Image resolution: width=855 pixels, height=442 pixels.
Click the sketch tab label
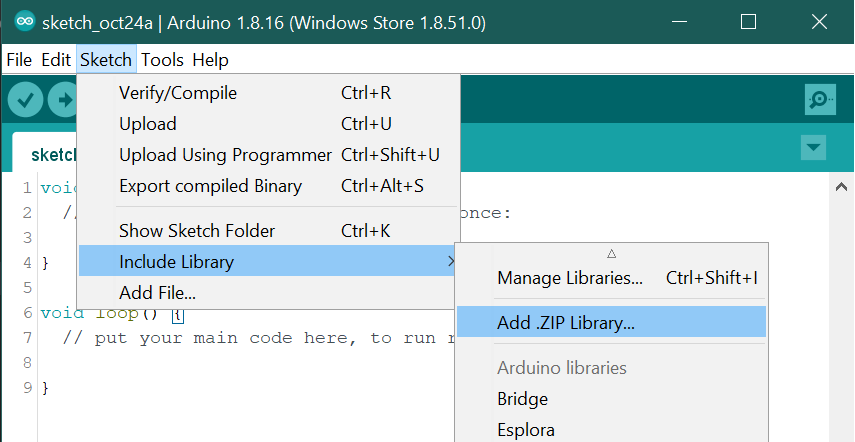click(x=53, y=155)
